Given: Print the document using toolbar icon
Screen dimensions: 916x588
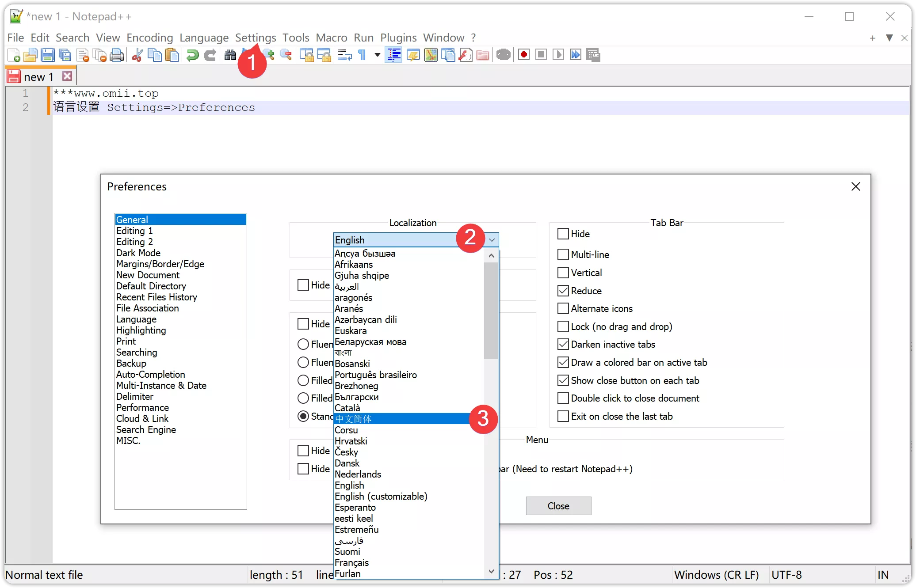Looking at the screenshot, I should click(117, 55).
